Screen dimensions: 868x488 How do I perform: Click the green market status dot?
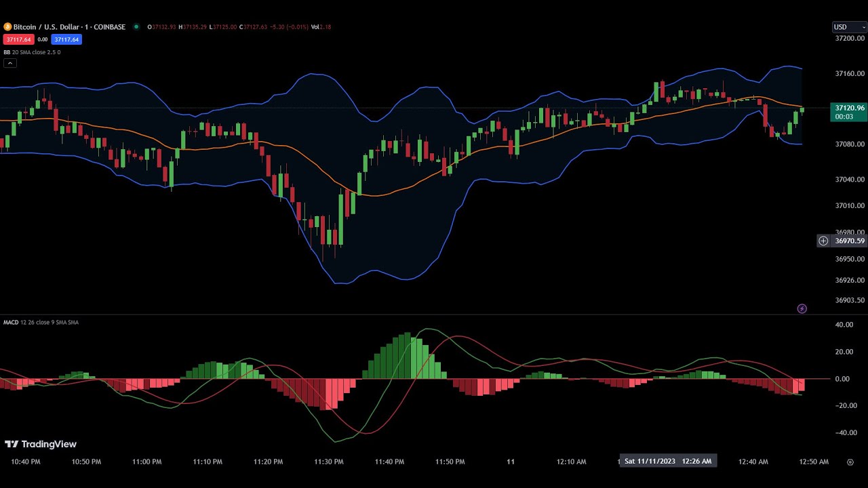click(136, 27)
